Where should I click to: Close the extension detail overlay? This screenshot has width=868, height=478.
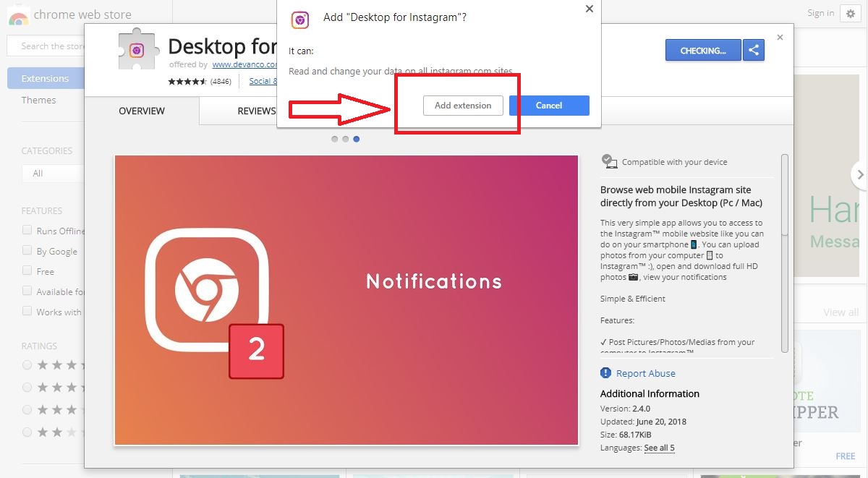(x=780, y=37)
